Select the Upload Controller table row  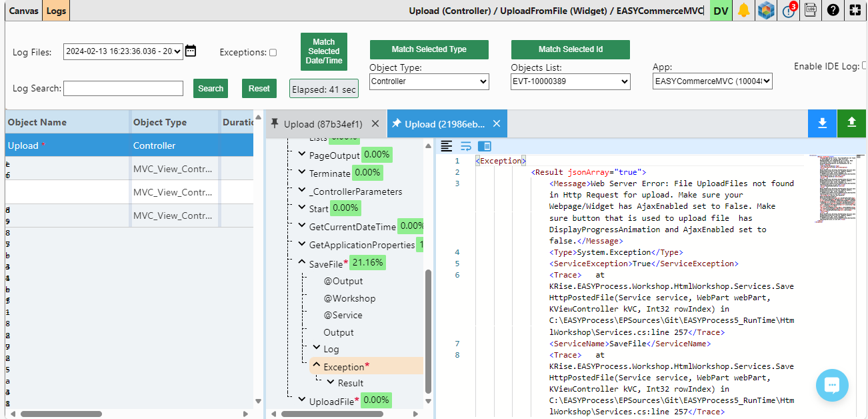coord(129,145)
